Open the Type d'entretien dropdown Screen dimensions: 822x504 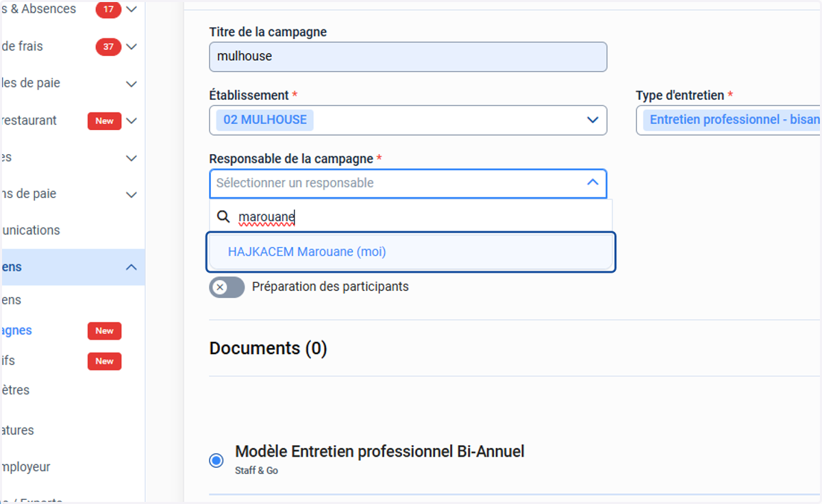(x=729, y=120)
